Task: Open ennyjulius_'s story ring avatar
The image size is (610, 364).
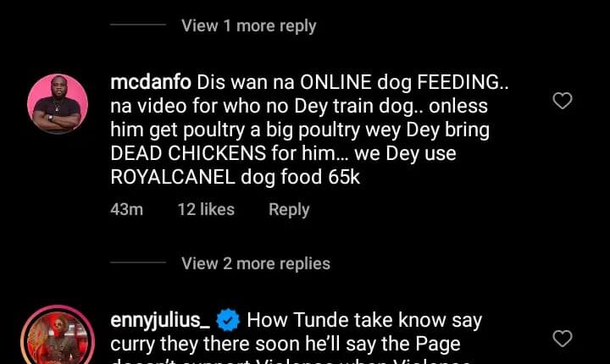Action: click(58, 336)
